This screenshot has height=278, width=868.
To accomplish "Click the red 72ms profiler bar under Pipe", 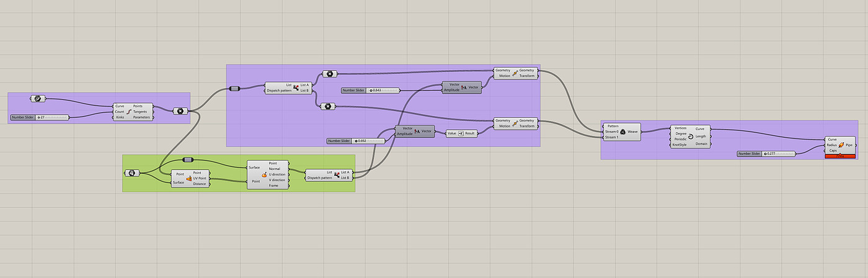I will (840, 156).
